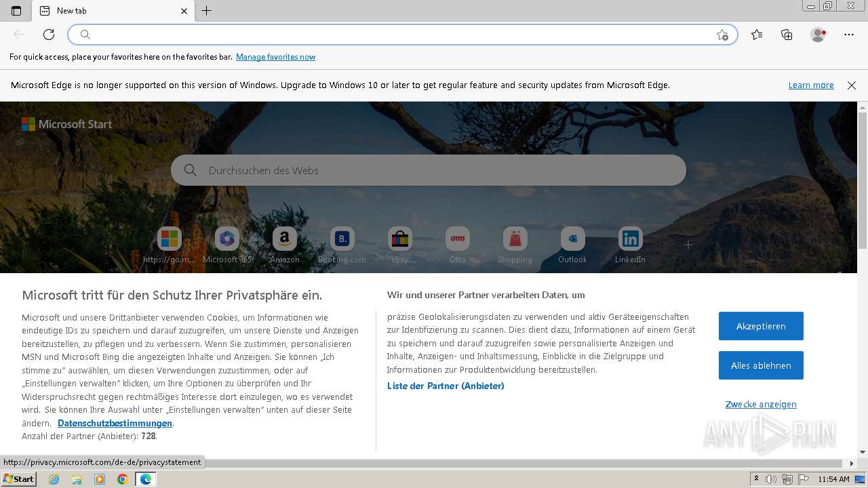
Task: Click Manage favorites now link
Action: coord(275,57)
